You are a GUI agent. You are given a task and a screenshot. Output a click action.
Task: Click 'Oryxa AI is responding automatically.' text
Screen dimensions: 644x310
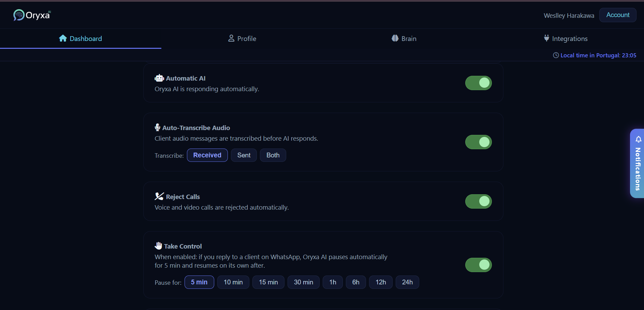click(x=207, y=89)
